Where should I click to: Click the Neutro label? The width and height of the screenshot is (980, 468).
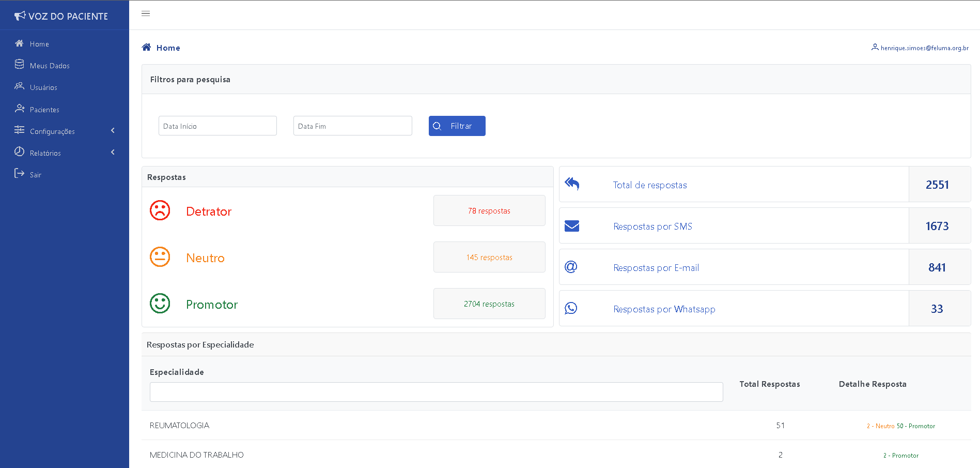205,258
